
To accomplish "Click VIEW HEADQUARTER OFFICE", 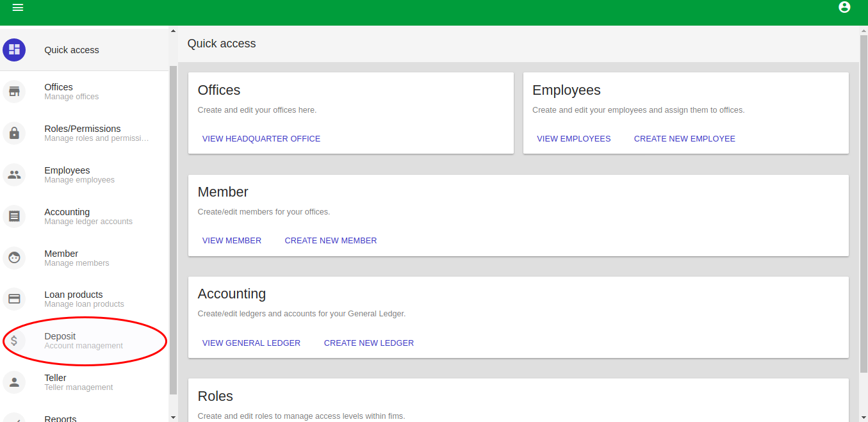I will tap(261, 138).
